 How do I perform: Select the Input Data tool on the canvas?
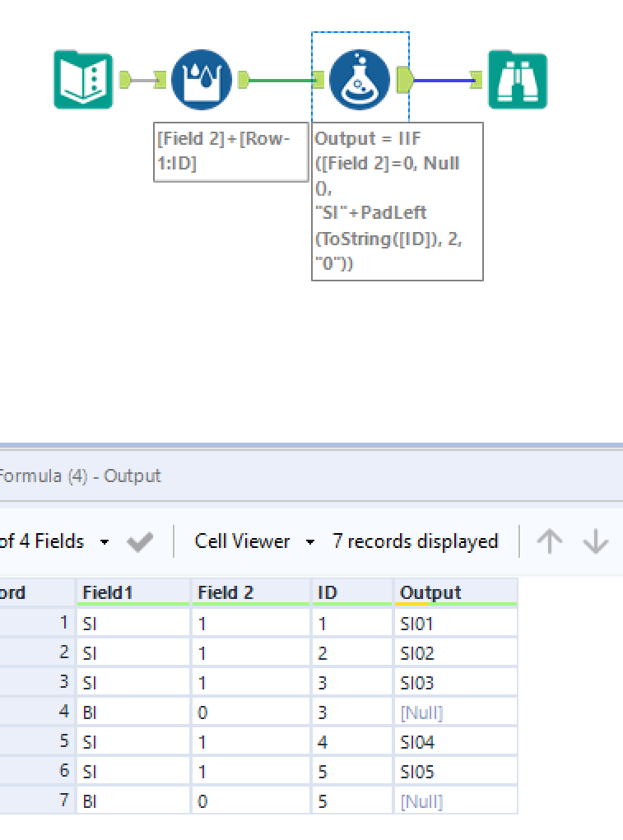tap(81, 80)
